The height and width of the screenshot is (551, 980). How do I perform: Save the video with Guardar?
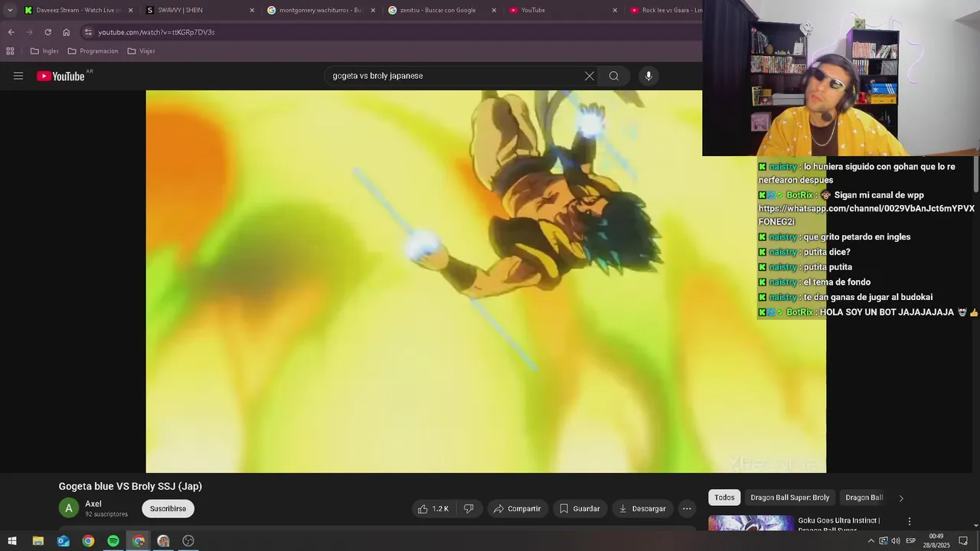pos(580,509)
